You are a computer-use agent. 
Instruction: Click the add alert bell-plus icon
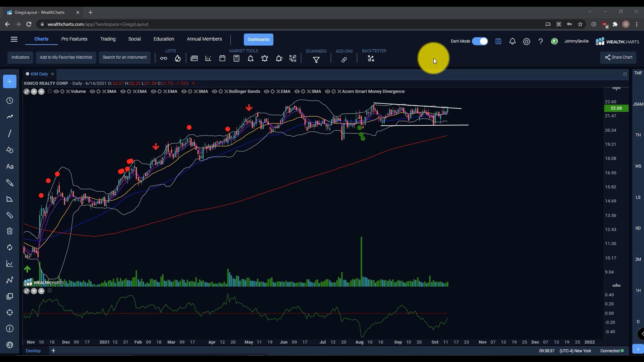[251, 59]
